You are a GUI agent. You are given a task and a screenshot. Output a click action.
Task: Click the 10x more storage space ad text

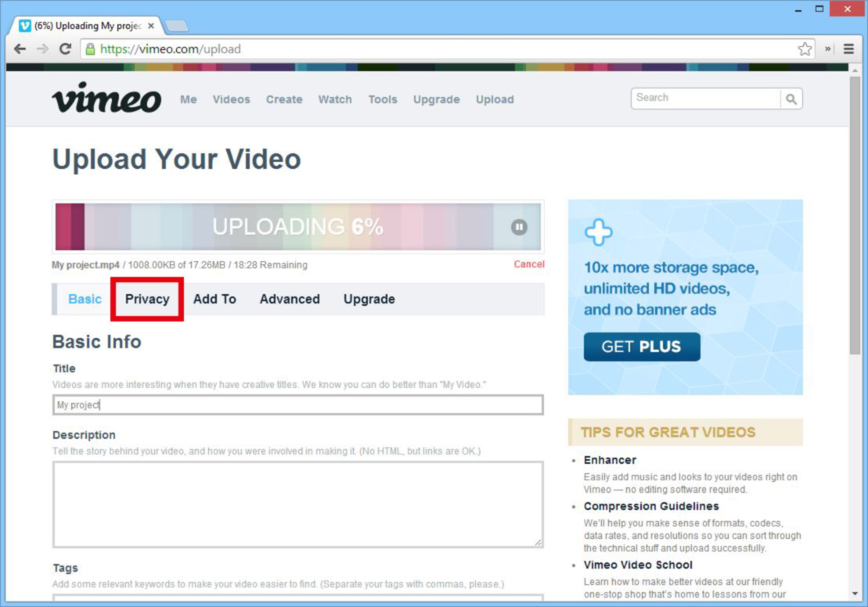click(x=671, y=289)
